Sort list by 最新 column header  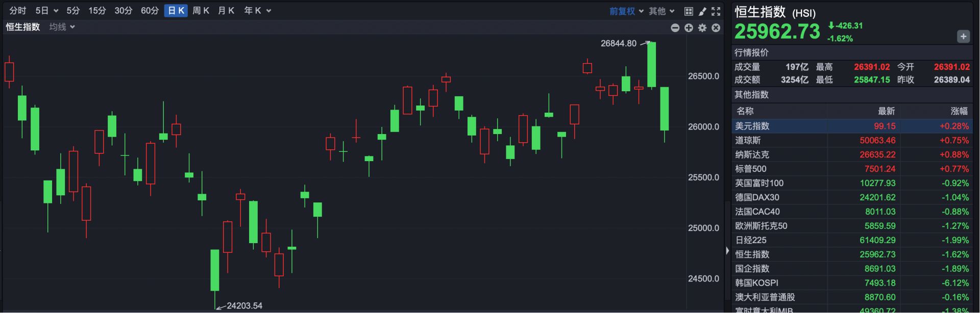[886, 111]
